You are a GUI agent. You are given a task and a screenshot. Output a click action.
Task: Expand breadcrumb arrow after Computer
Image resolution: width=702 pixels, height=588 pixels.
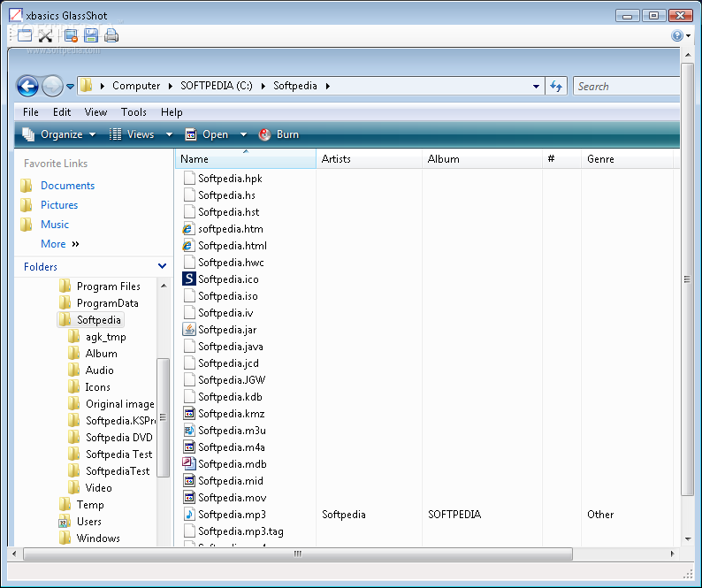(x=171, y=86)
